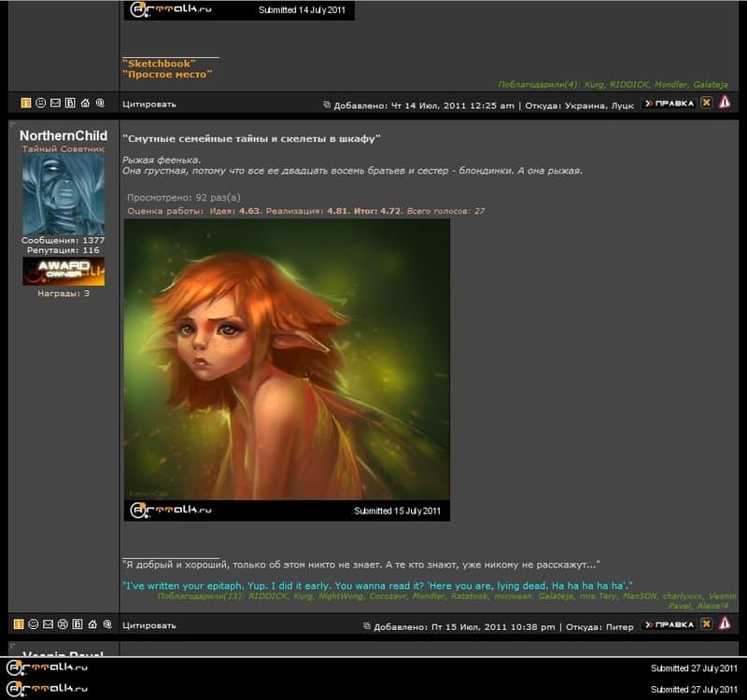This screenshot has width=747, height=700.
Task: Open the "Простое место" signature link
Action: coord(167,74)
